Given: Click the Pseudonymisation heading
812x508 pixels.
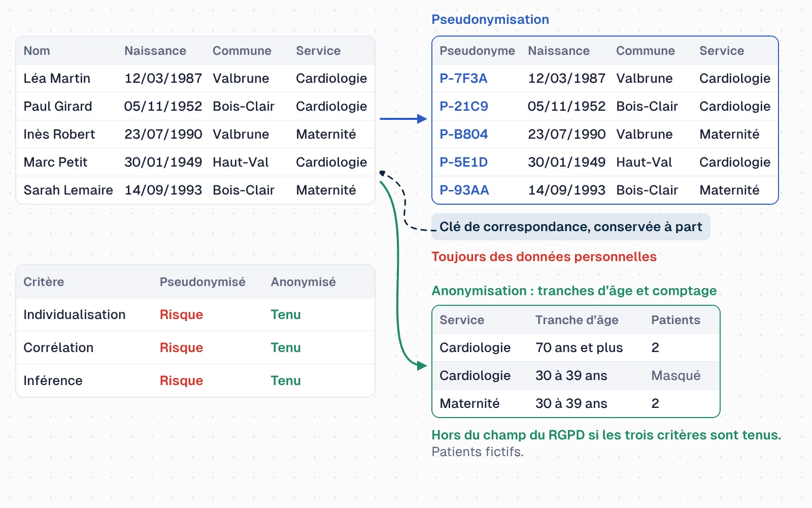Looking at the screenshot, I should 490,19.
